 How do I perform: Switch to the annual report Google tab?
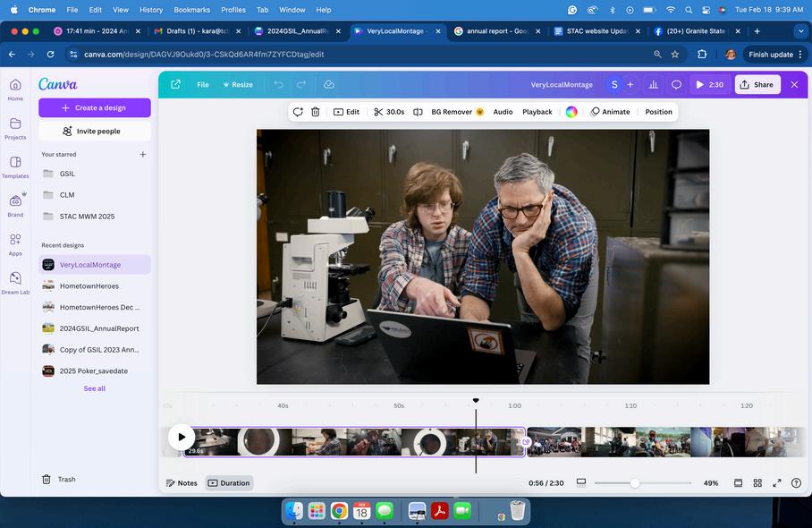(496, 31)
